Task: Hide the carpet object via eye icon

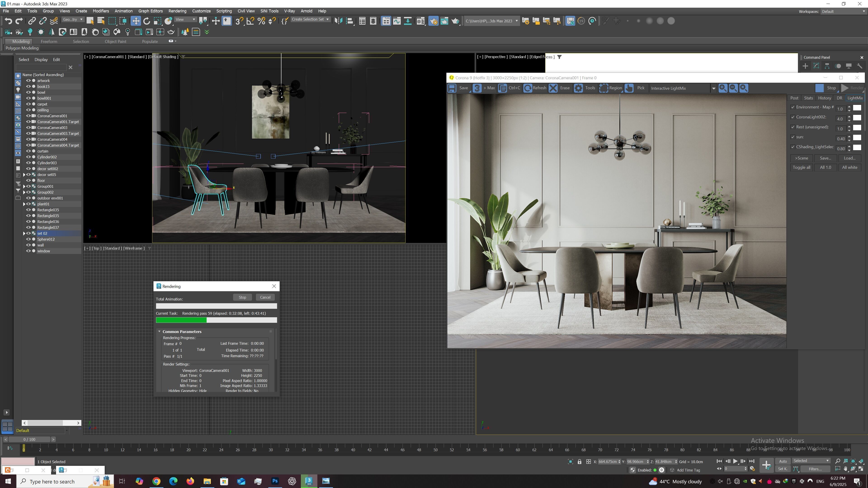Action: pos(28,104)
